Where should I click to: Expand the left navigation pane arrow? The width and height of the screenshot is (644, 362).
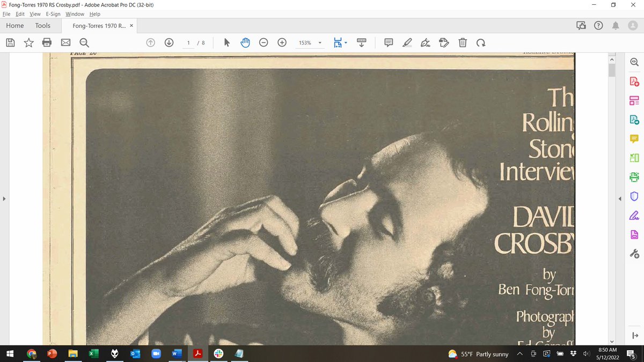click(x=4, y=199)
